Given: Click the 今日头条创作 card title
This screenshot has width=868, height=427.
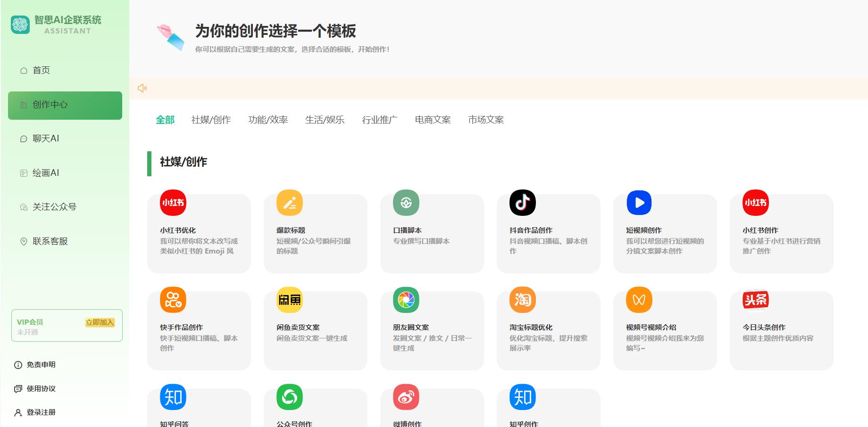Looking at the screenshot, I should 764,328.
